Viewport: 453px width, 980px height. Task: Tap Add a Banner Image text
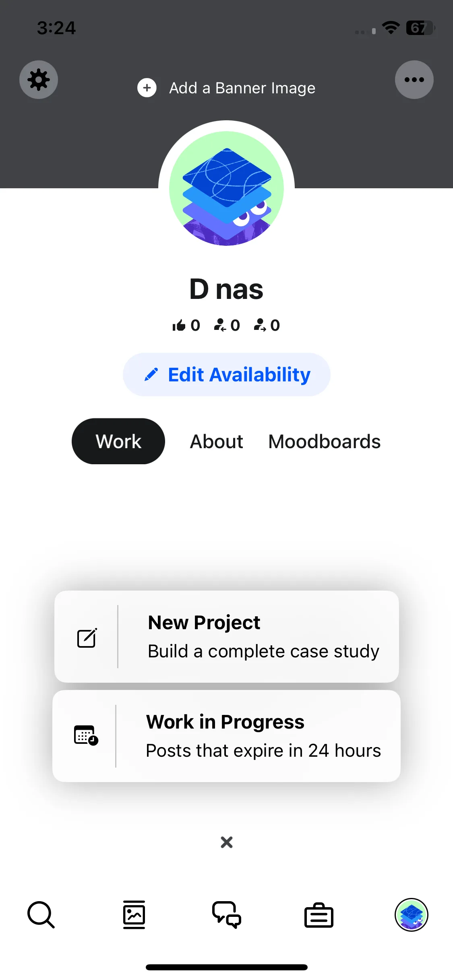(x=242, y=88)
